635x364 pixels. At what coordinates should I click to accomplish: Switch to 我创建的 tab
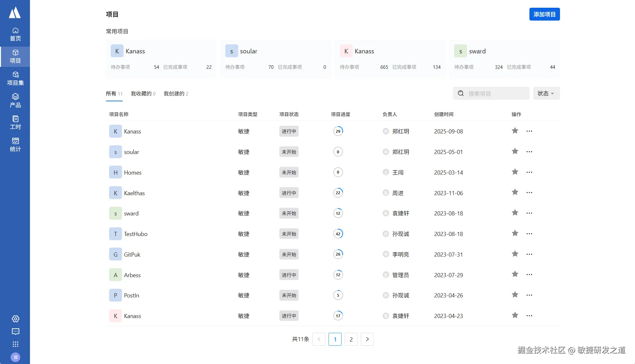[176, 94]
